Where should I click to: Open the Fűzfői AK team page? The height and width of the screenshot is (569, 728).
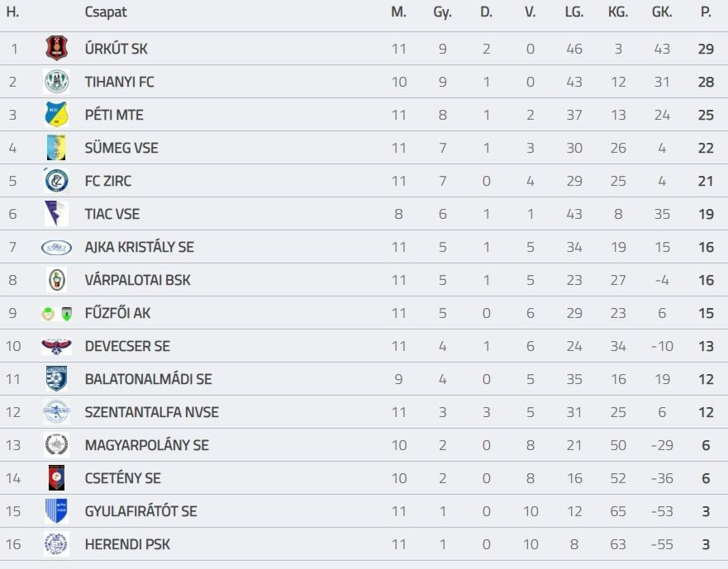[117, 313]
